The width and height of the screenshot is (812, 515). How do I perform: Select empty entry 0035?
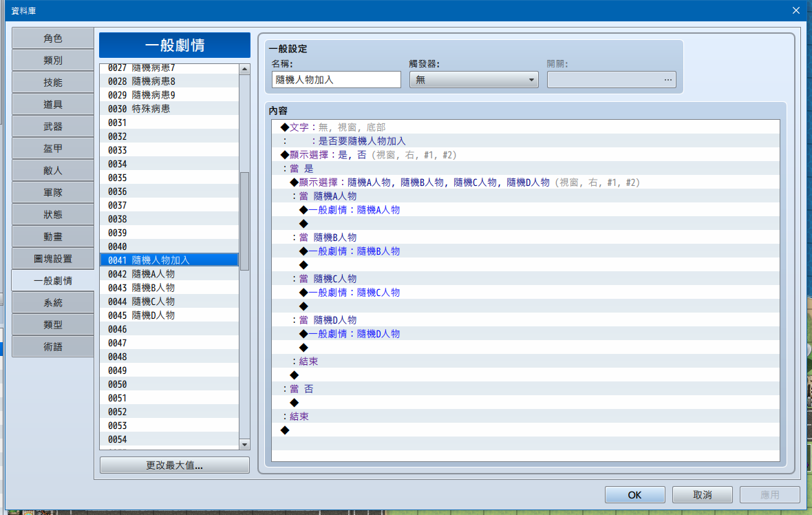coord(169,178)
